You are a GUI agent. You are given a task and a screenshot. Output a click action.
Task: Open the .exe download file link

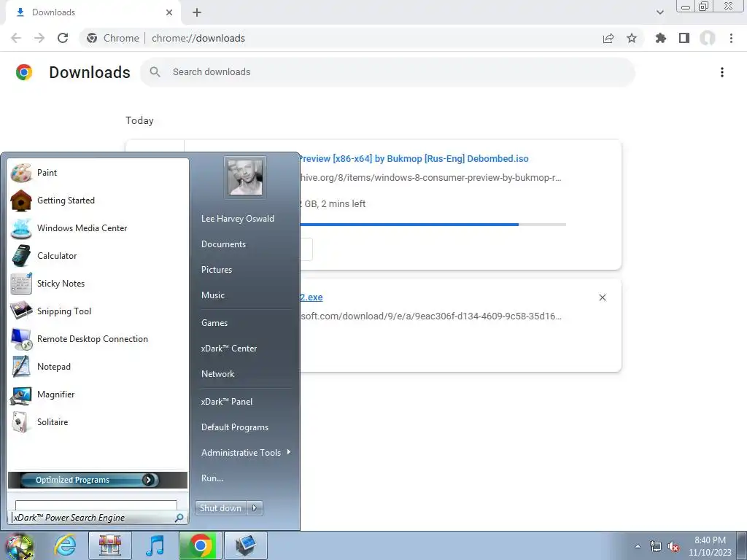click(311, 297)
